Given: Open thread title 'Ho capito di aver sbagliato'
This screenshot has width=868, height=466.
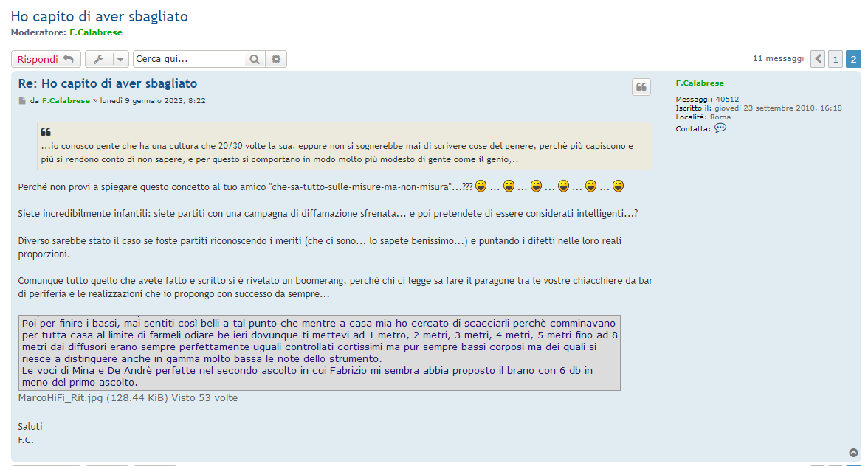Looking at the screenshot, I should (x=99, y=16).
